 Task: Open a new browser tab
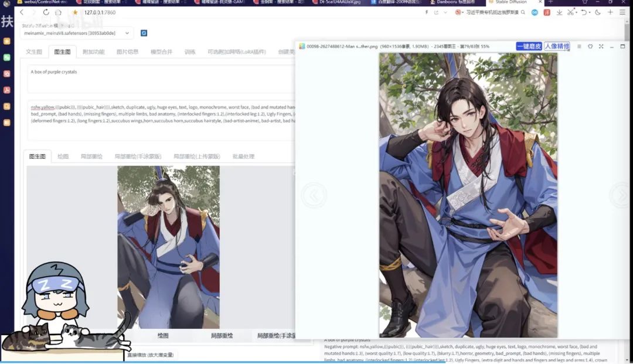pos(550,2)
